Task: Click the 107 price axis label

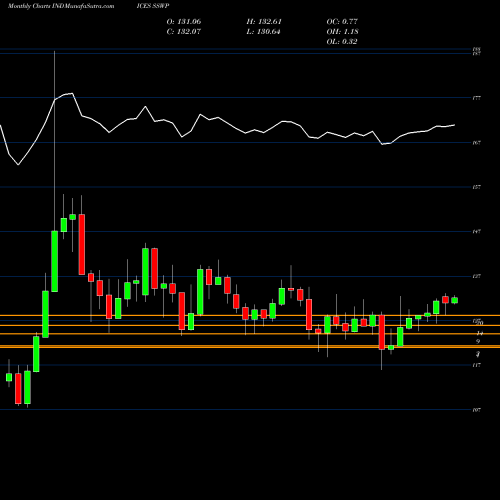Action: click(477, 410)
